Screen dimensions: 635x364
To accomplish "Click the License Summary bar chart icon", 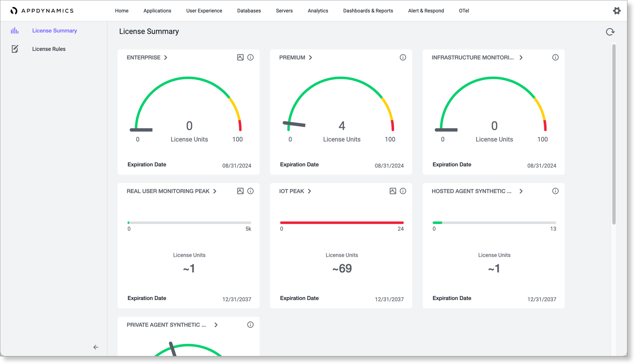I will pyautogui.click(x=15, y=31).
